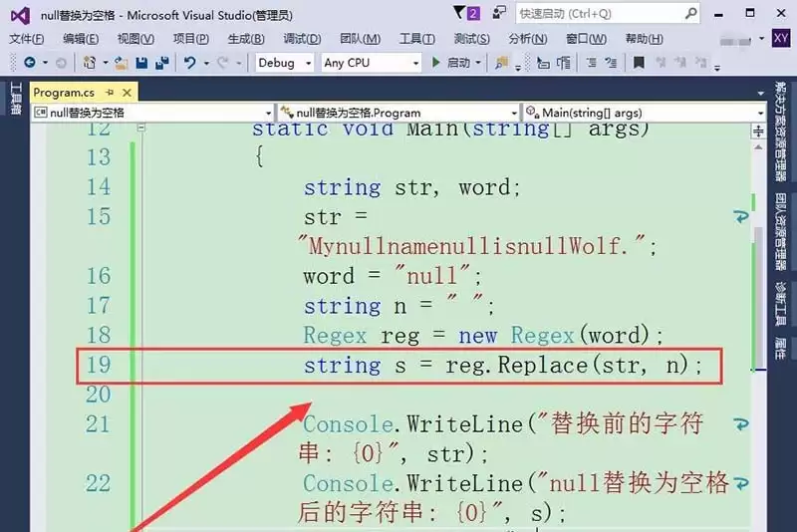
Task: Open the 生成(B) menu
Action: tap(246, 39)
